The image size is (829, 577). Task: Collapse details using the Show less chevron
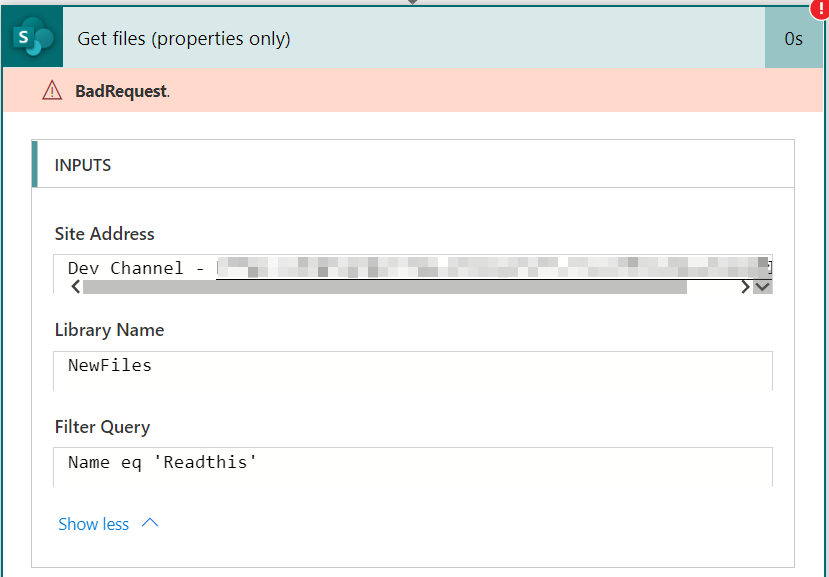pos(150,523)
